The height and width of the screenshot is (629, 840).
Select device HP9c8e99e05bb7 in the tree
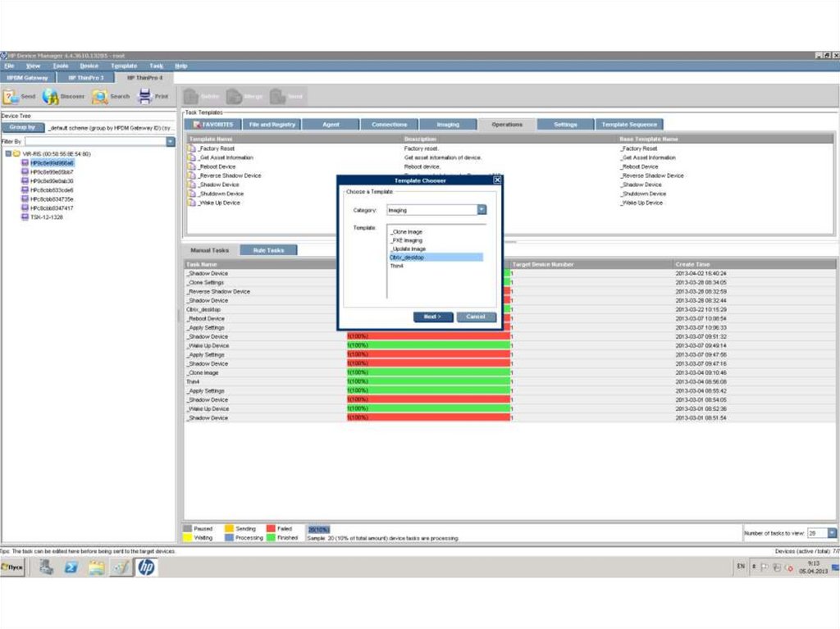[x=52, y=172]
